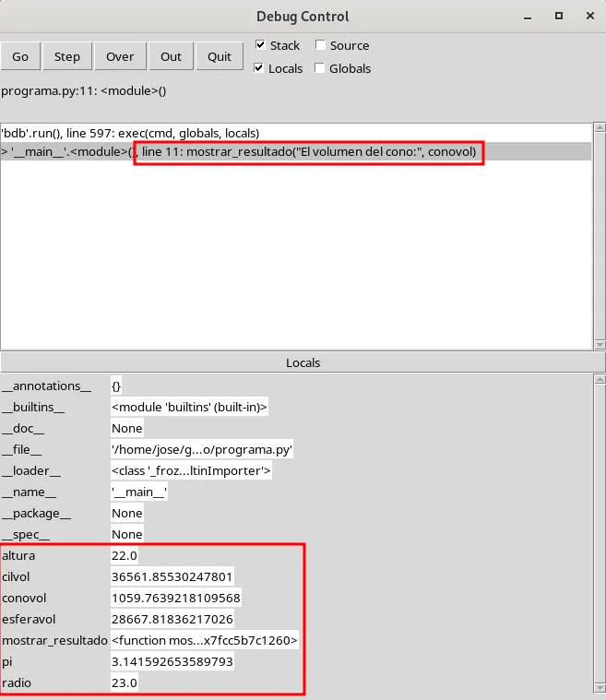This screenshot has height=700, width=606.
Task: Click the Locals panel header
Action: tap(303, 363)
